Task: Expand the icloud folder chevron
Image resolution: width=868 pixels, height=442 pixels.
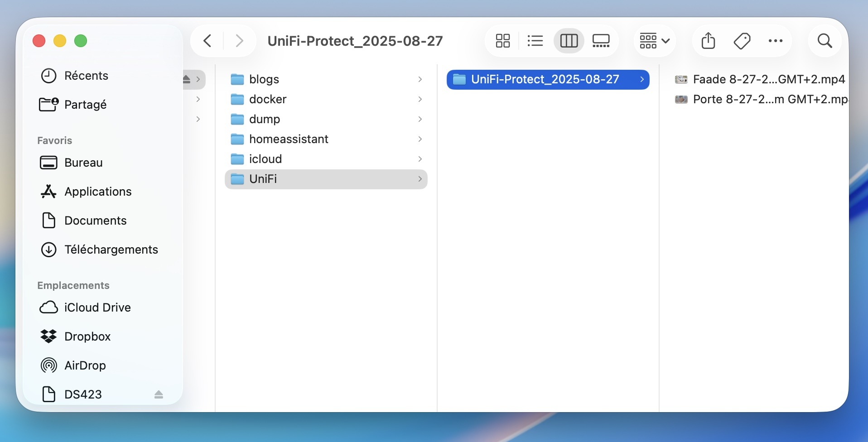Action: coord(420,159)
